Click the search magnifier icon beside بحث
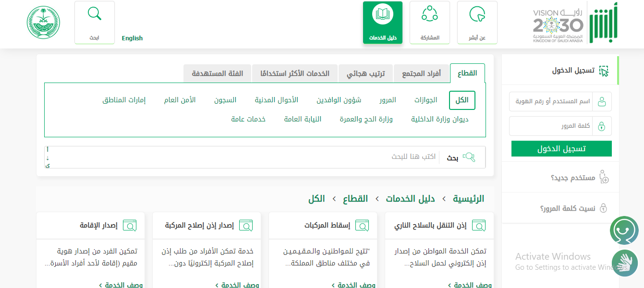644x288 pixels. 469,157
